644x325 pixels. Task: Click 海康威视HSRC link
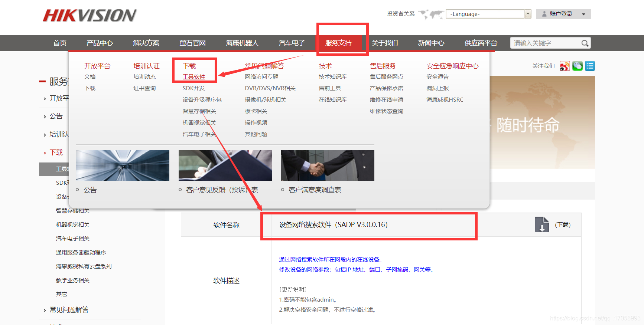tap(445, 100)
